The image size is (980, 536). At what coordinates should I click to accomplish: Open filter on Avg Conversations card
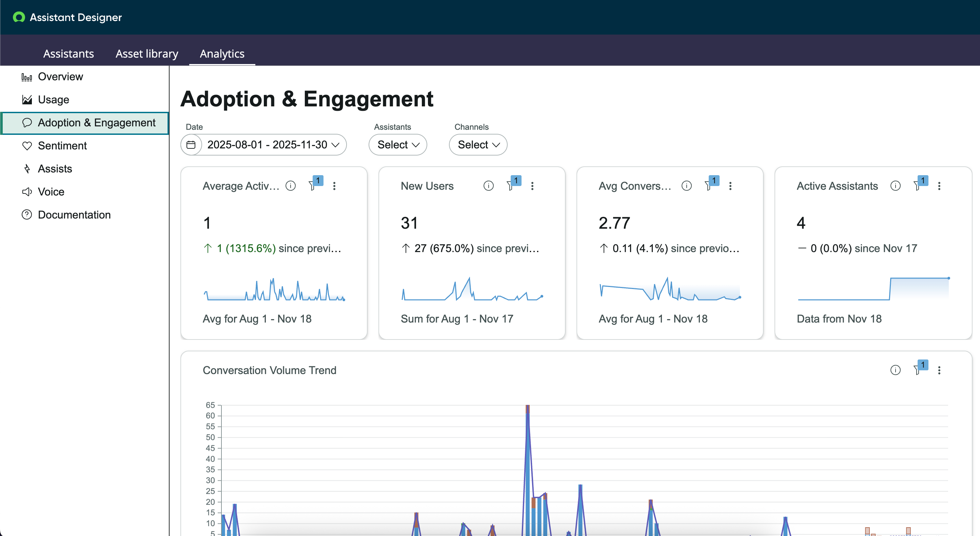(712, 183)
